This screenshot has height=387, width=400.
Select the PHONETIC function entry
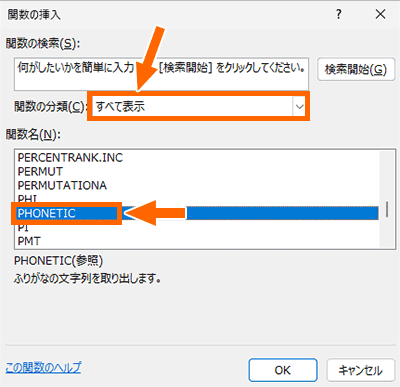tap(197, 213)
